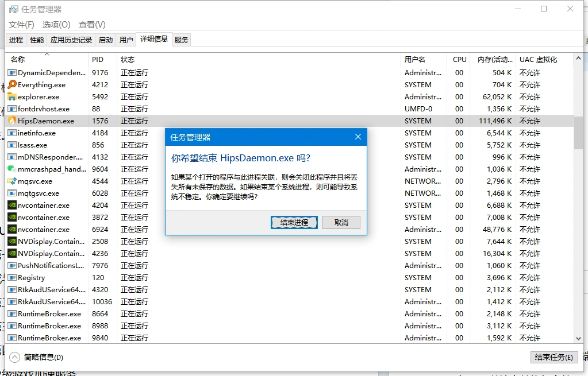This screenshot has height=376, width=588.
Task: Click the mmcrashpad_hand WeChat icon
Action: click(x=13, y=169)
